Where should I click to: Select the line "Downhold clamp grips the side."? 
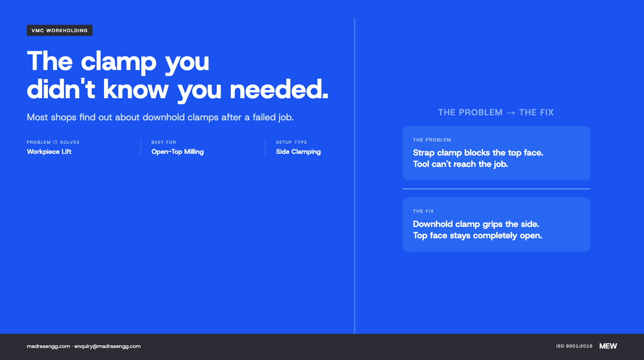[x=476, y=224]
